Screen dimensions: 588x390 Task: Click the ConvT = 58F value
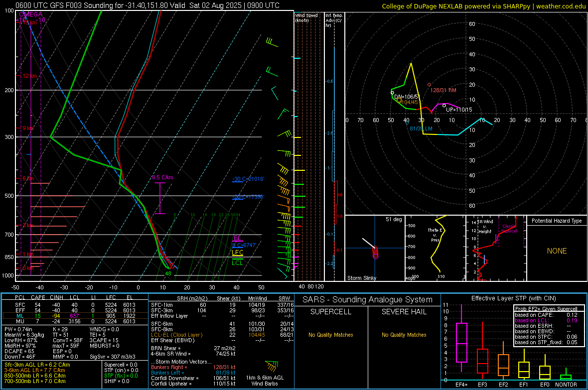[68, 340]
